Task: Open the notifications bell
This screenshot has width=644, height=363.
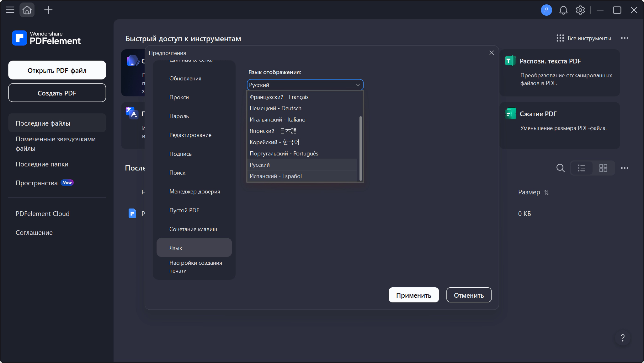Action: (563, 10)
